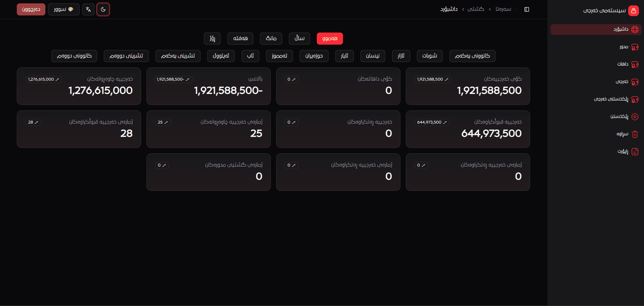Toggle the sidebar panel collapse button
644x306 pixels.
[x=526, y=9]
